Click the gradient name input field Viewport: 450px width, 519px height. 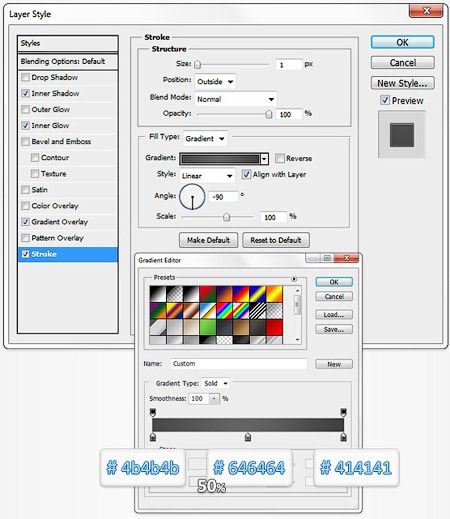[239, 364]
